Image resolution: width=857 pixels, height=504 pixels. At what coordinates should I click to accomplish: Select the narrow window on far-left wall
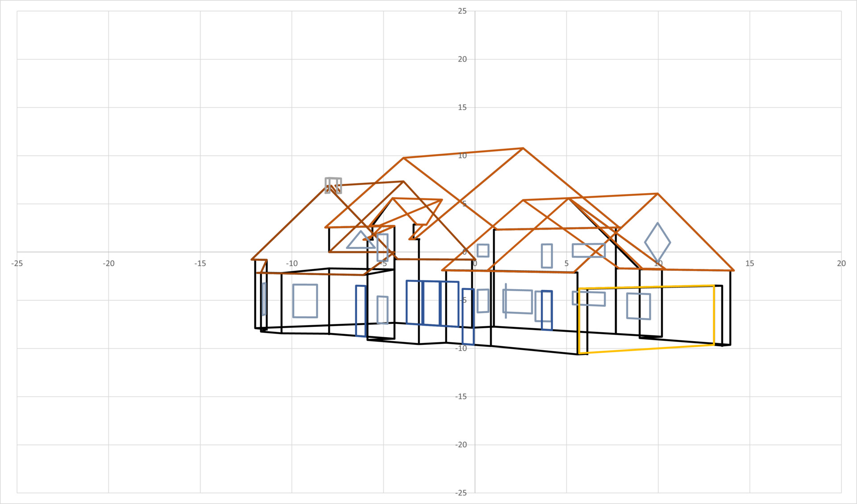[x=264, y=299]
